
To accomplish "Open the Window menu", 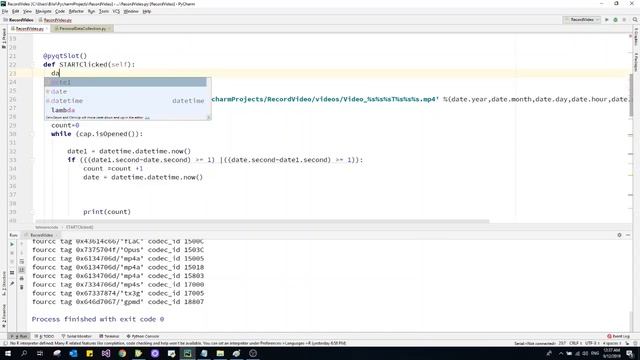I will tap(131, 11).
